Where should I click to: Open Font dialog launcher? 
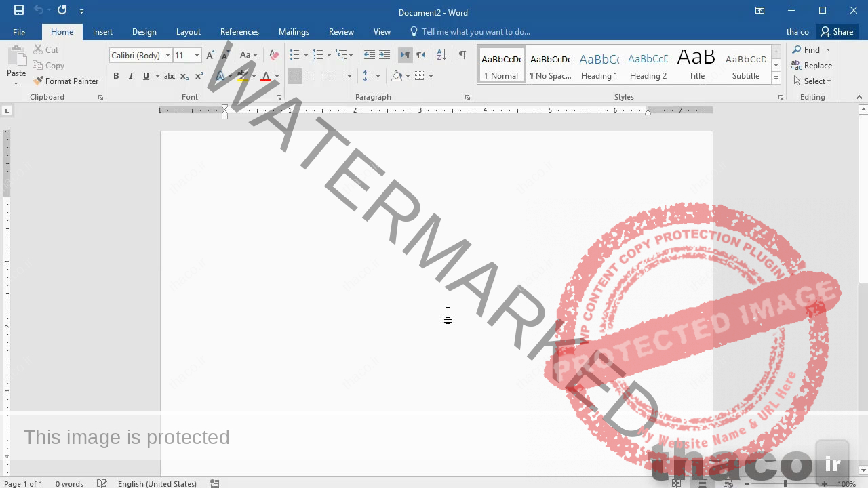click(279, 98)
